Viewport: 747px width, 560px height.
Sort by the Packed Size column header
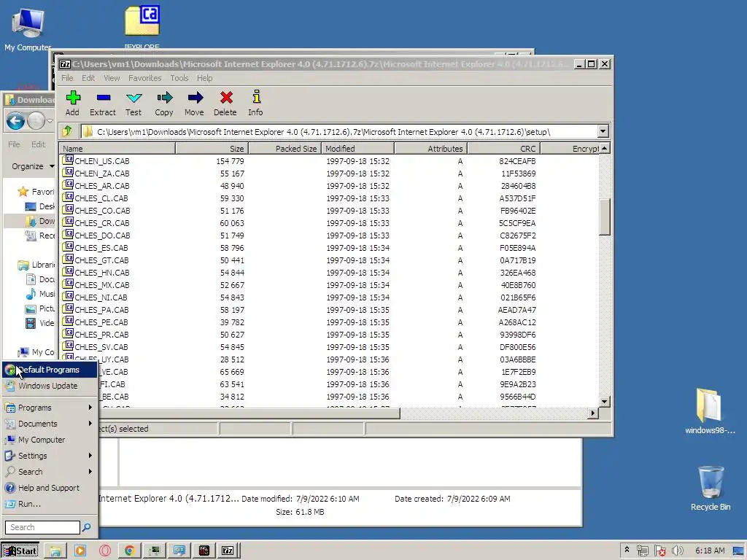click(x=285, y=149)
